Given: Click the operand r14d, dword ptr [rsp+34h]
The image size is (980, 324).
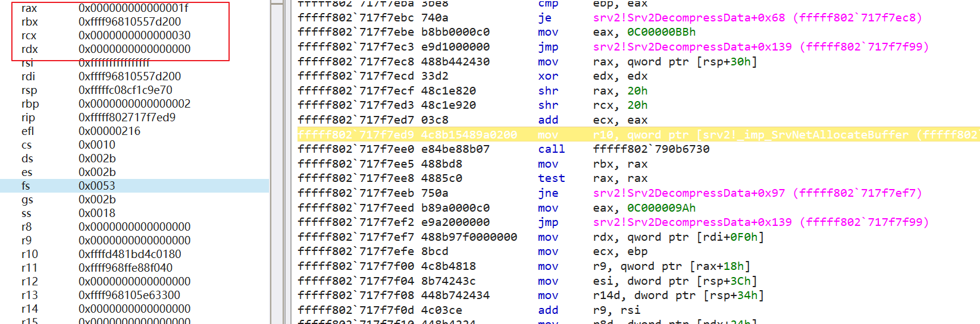Looking at the screenshot, I should [679, 295].
